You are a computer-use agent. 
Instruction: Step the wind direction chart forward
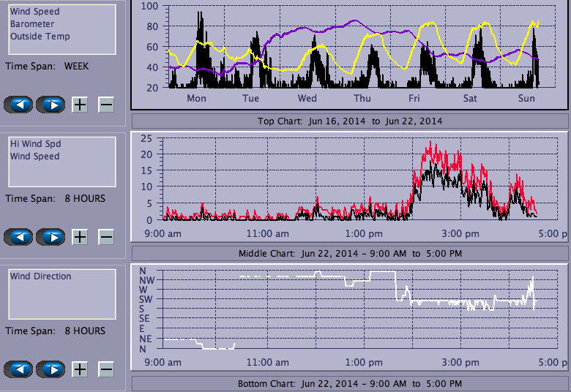[x=51, y=369]
